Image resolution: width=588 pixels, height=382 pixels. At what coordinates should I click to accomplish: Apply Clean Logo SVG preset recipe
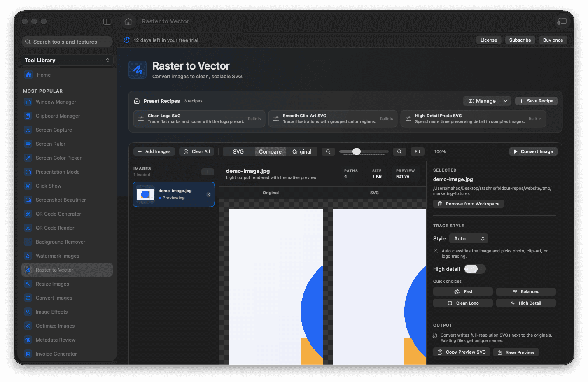199,119
